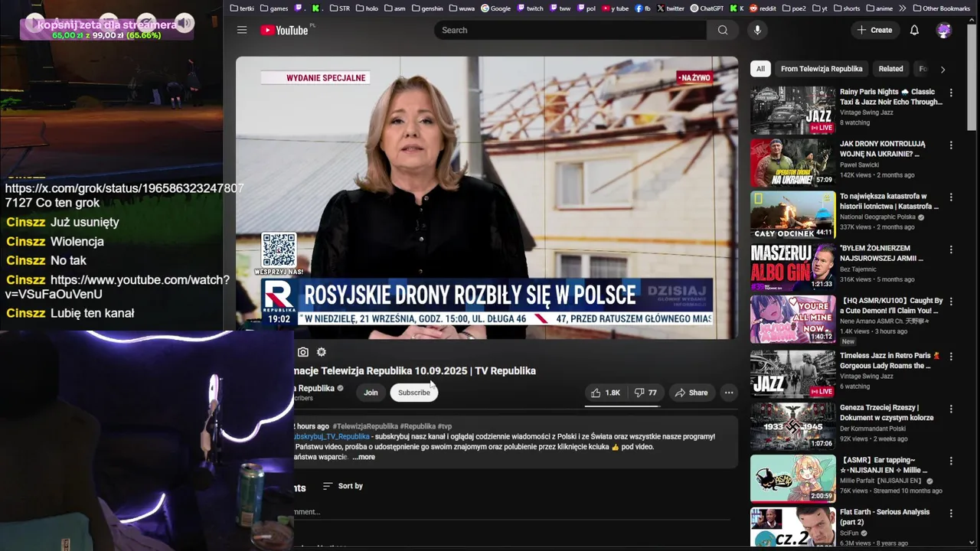Show more filter chips with the right arrow

(942, 69)
